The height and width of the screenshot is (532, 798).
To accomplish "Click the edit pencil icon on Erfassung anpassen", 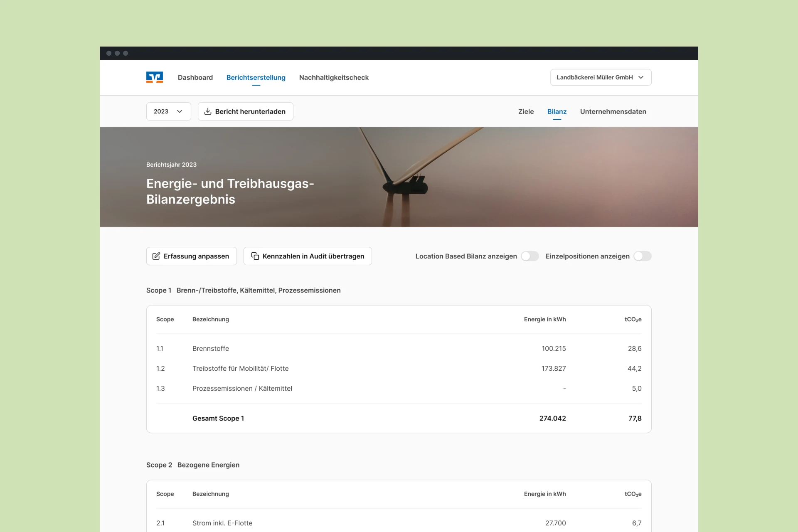I will 156,256.
